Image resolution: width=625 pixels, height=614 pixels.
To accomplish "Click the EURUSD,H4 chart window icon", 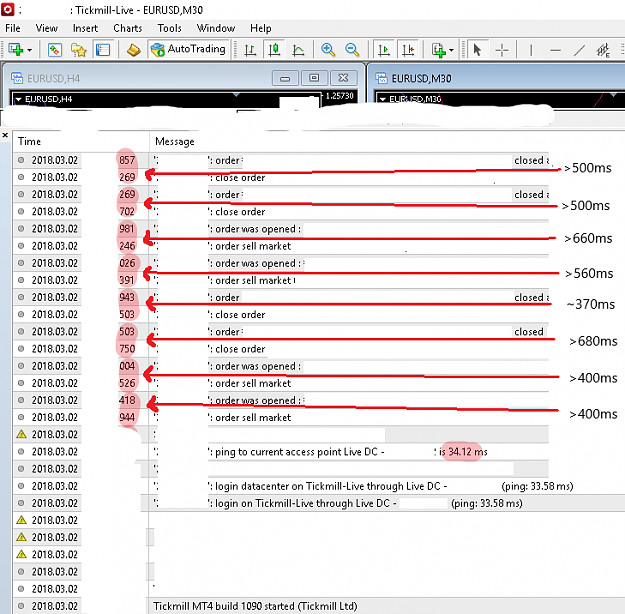I will pyautogui.click(x=17, y=78).
